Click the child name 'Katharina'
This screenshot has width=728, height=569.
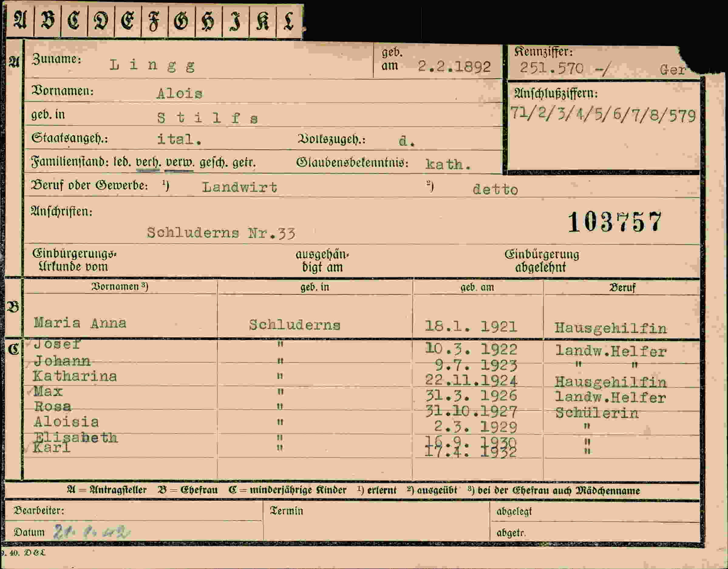click(75, 376)
